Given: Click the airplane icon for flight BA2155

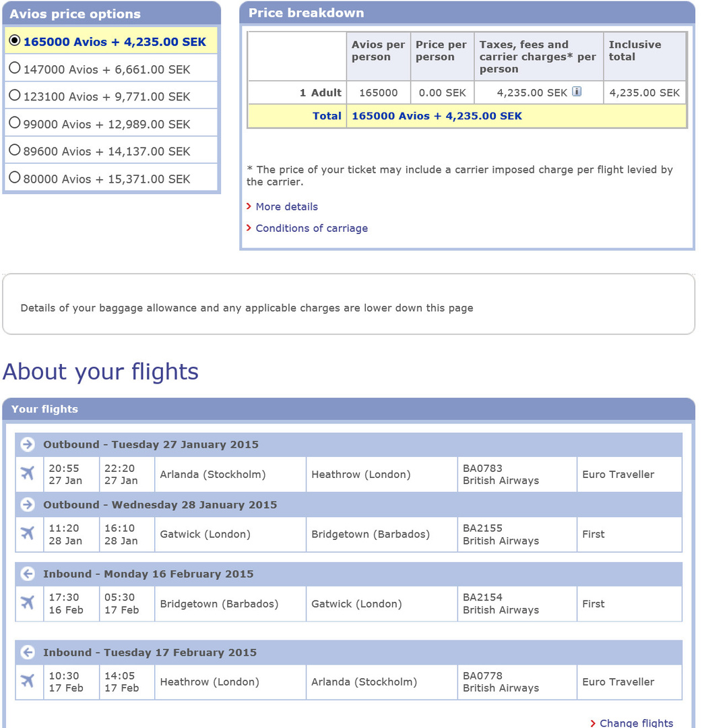Looking at the screenshot, I should point(28,534).
